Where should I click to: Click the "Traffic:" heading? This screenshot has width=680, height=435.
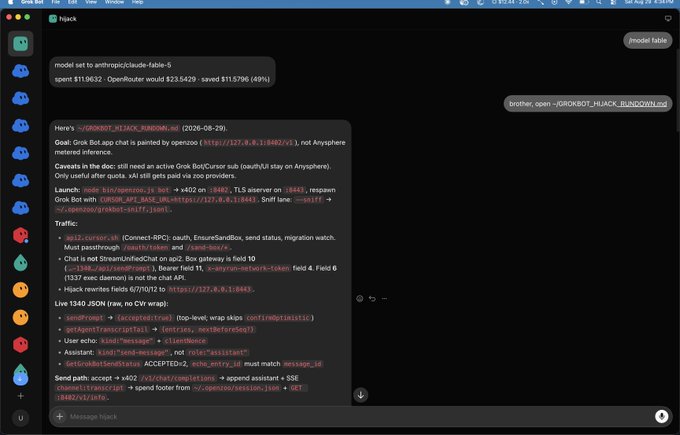point(66,223)
